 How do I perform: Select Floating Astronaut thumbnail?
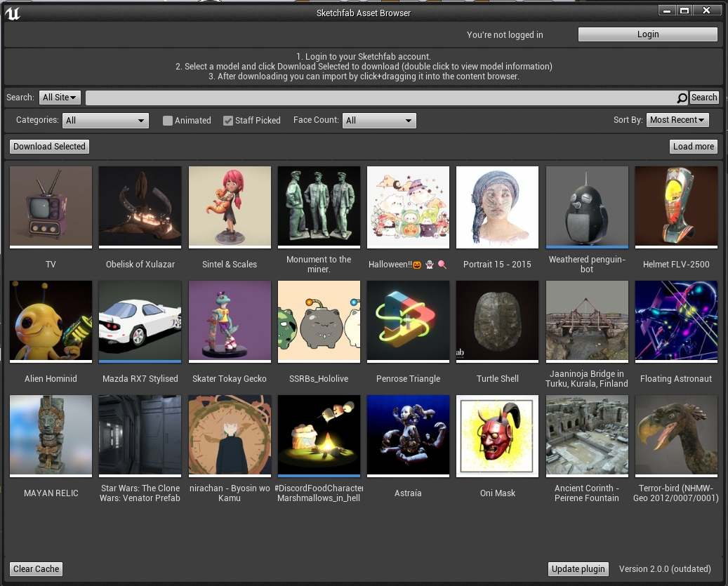[676, 321]
